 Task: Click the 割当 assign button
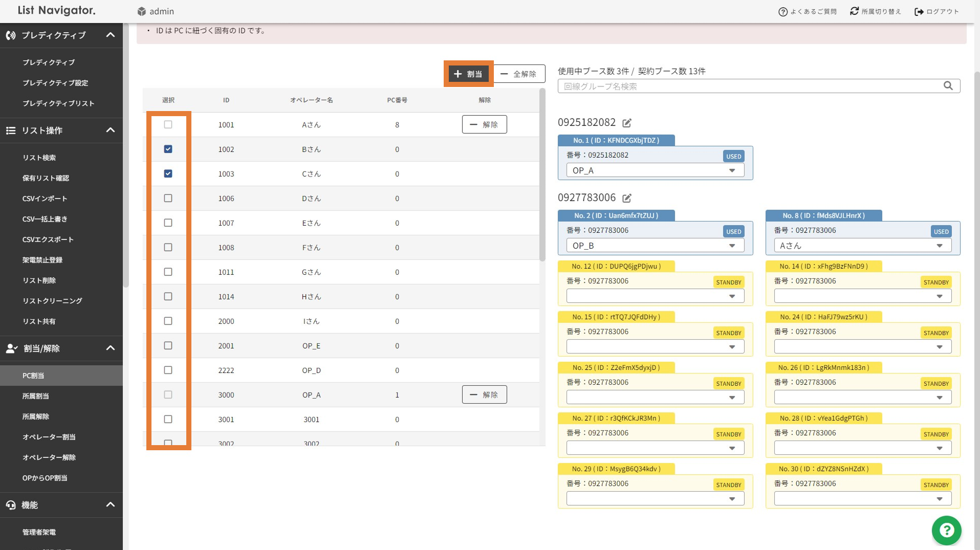[x=468, y=74]
